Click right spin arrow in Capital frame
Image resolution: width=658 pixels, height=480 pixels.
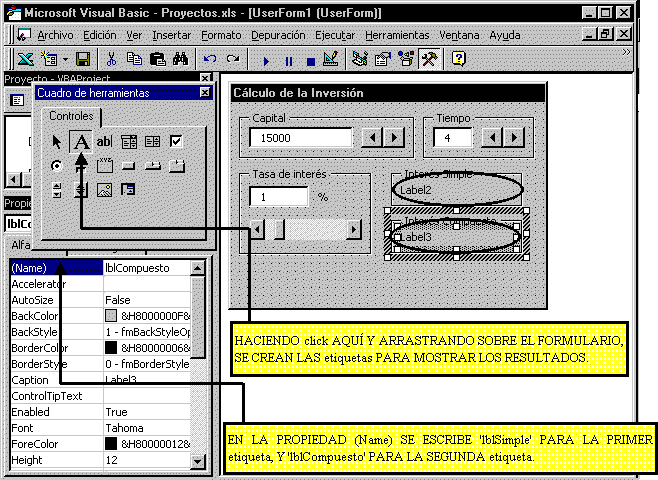pyautogui.click(x=394, y=137)
